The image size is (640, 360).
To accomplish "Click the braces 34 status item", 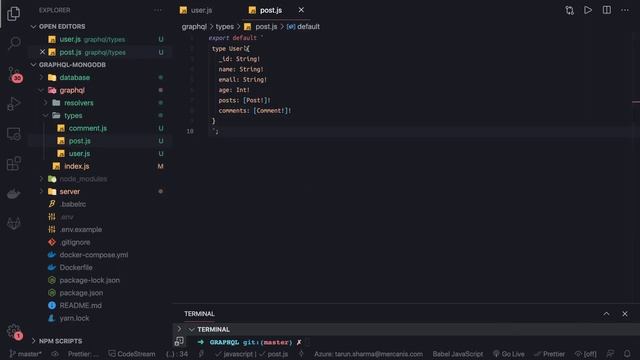I will coord(177,354).
